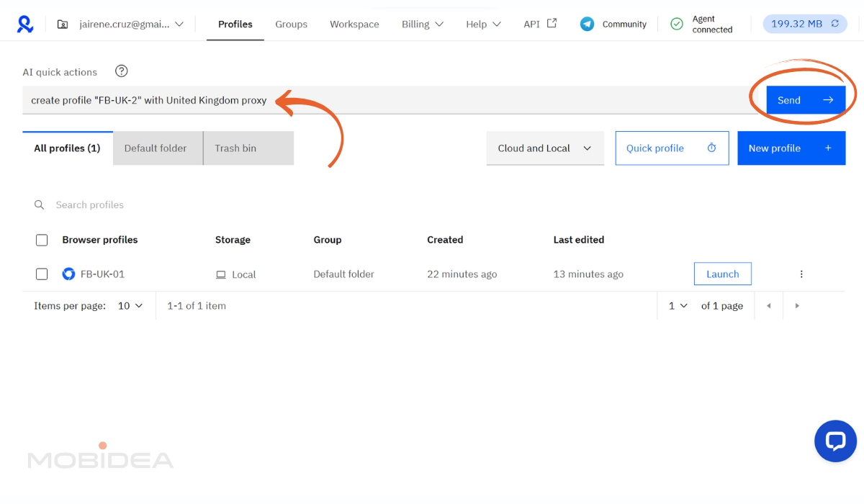Open the three-dot menu for FB-UK-01
The height and width of the screenshot is (504, 864).
point(801,274)
